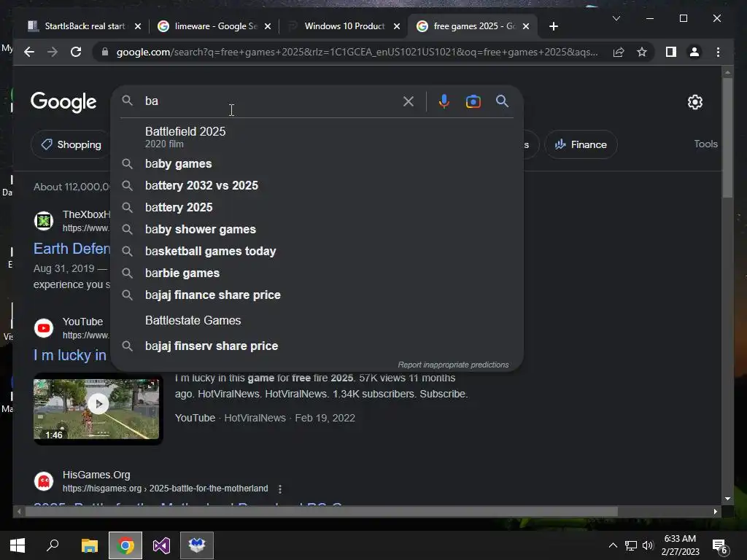Image resolution: width=747 pixels, height=560 pixels.
Task: Click the Chrome forward arrow
Action: click(53, 52)
